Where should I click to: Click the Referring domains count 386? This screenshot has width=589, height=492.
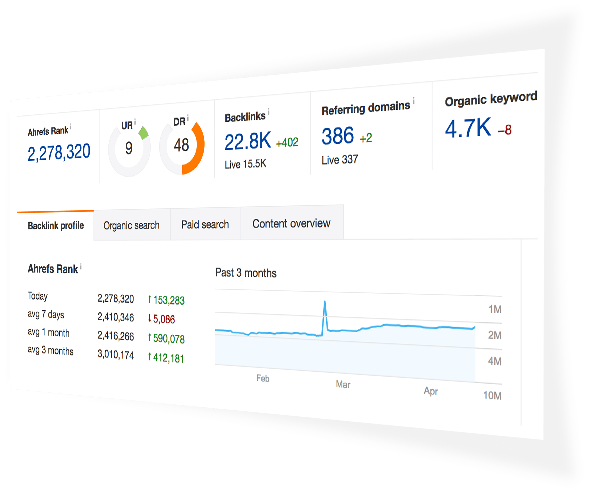point(338,136)
